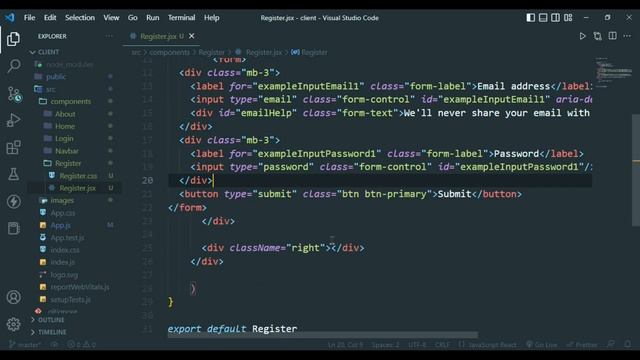640x360 pixels.
Task: Open App.js file
Action: coord(60,225)
